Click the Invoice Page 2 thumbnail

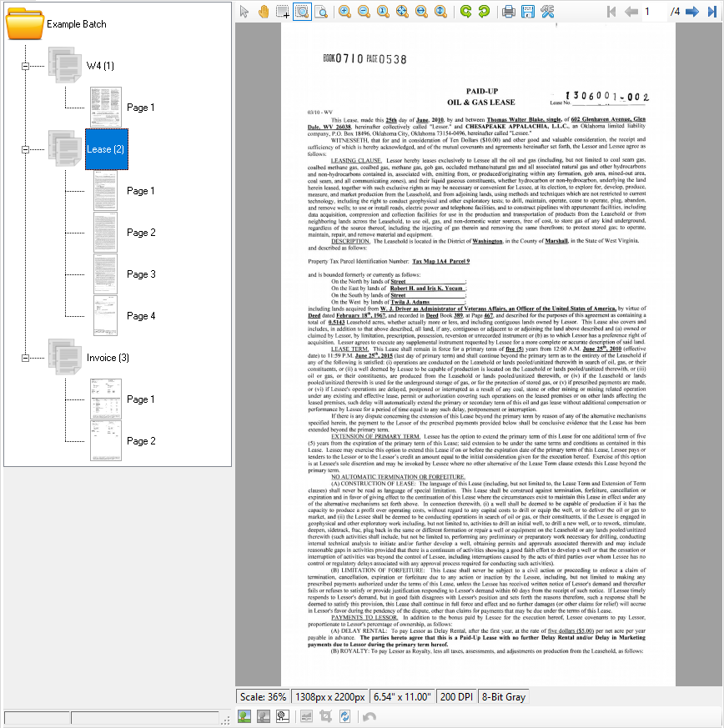(x=106, y=441)
